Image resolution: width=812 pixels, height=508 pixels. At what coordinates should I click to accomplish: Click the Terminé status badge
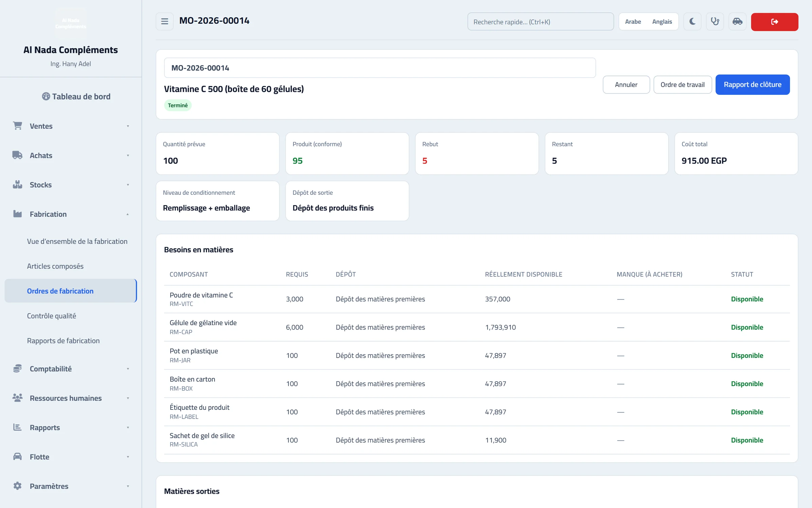[x=178, y=105]
